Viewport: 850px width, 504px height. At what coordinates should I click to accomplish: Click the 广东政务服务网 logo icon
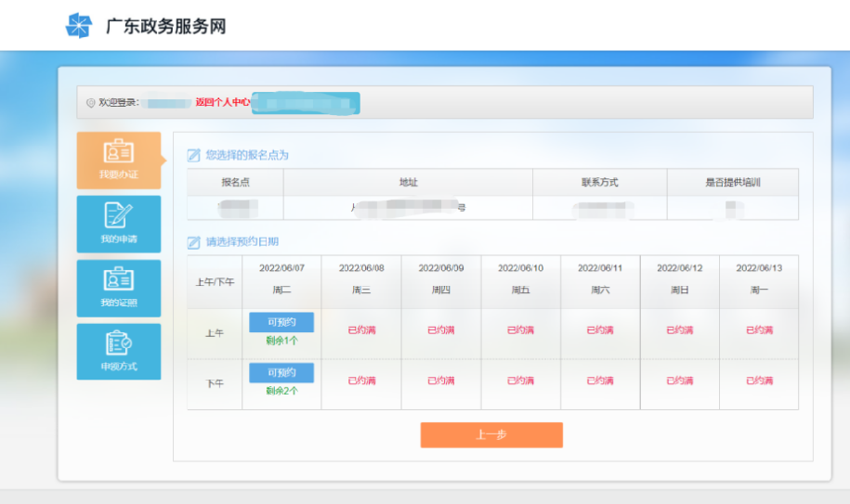(x=79, y=26)
